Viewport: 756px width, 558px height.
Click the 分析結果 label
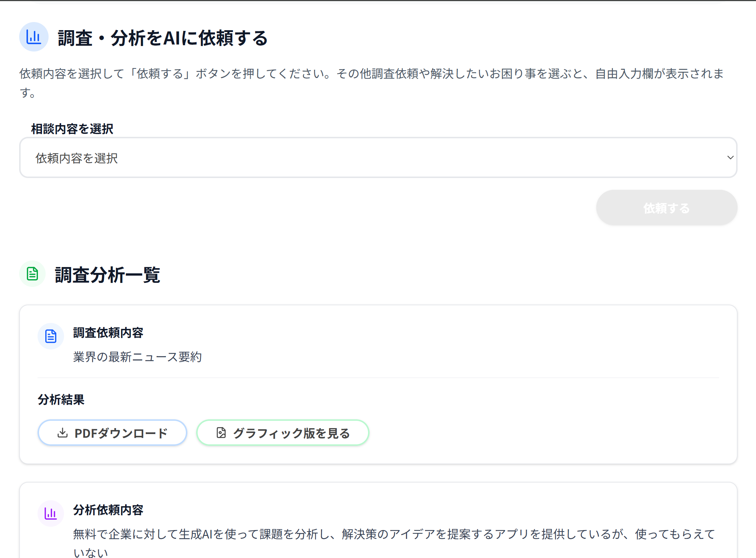pos(61,399)
